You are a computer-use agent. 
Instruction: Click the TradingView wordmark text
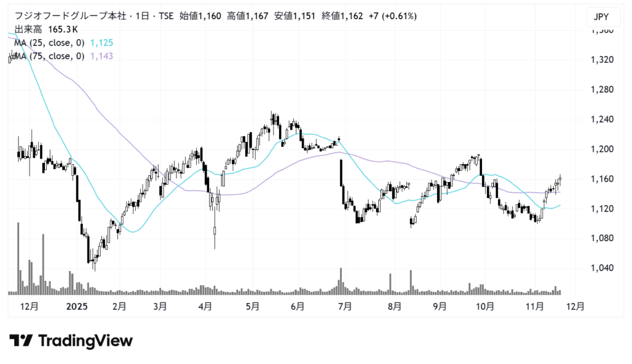(85, 341)
